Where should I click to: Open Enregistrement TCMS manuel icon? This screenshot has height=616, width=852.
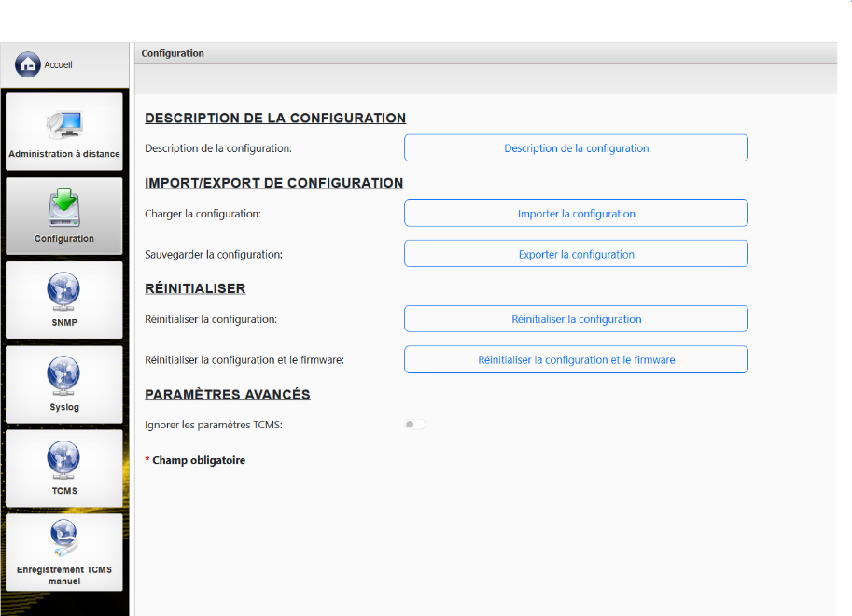(64, 537)
